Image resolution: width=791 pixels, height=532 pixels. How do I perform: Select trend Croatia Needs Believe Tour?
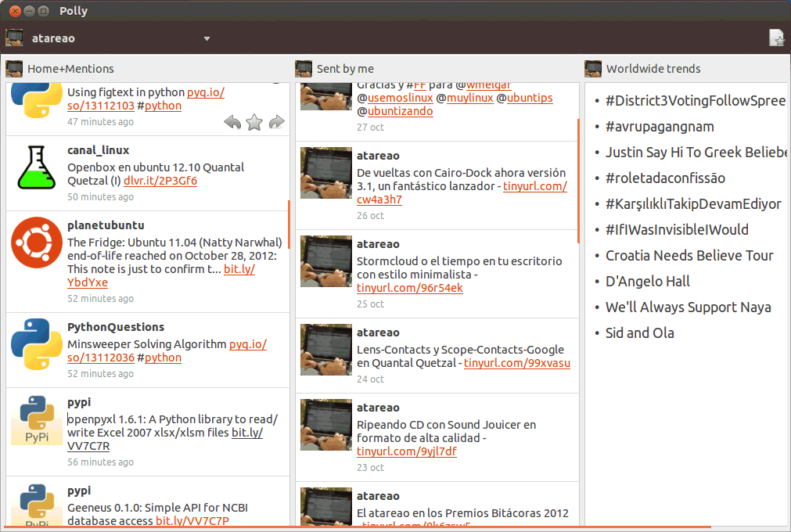[x=689, y=255]
